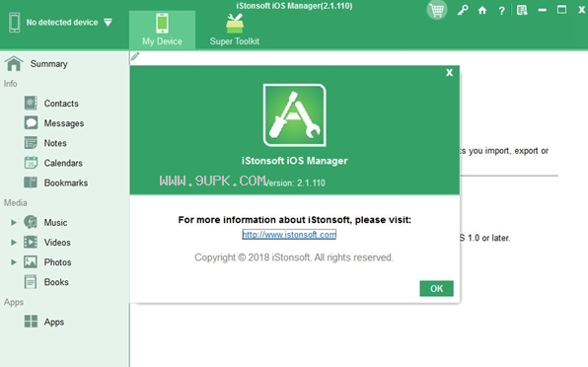Switch to the My Device tab
Image resolution: width=588 pixels, height=367 pixels.
point(162,30)
